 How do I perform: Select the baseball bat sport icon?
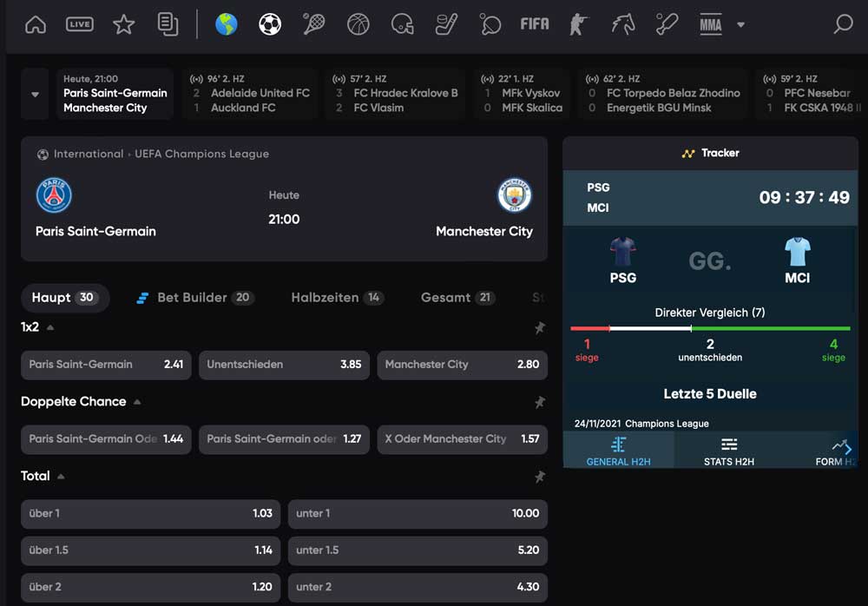coord(667,24)
